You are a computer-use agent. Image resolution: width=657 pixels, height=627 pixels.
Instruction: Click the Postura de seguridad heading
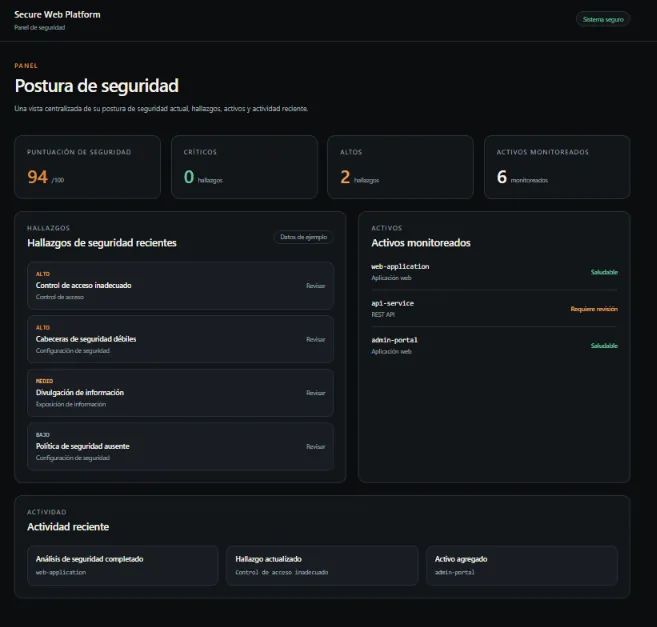click(96, 86)
